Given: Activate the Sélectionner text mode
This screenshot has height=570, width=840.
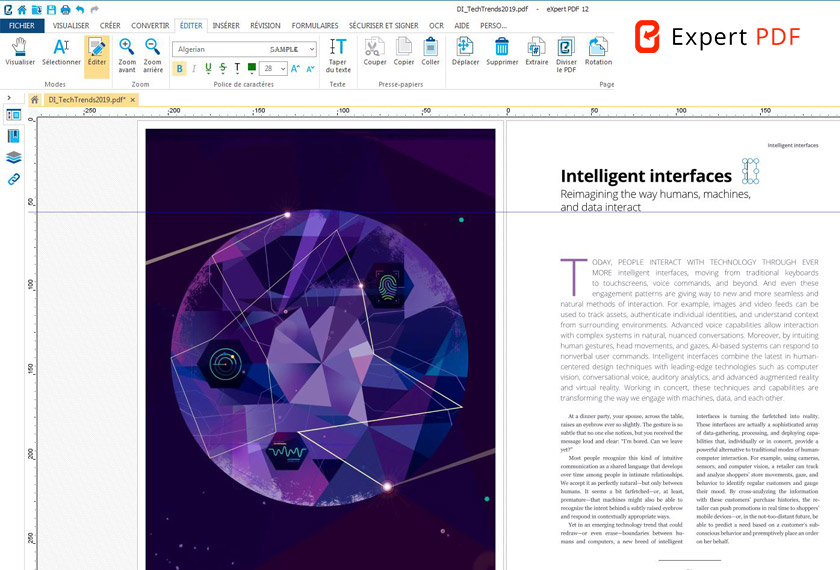Looking at the screenshot, I should [x=61, y=52].
